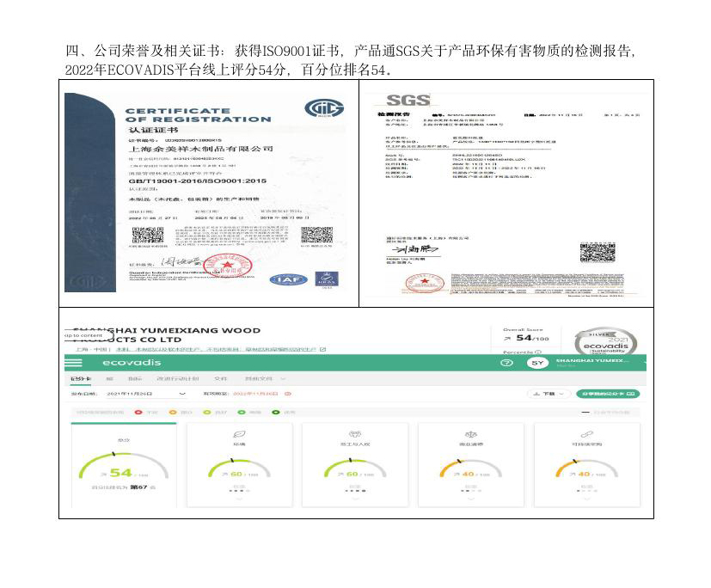Image resolution: width=711 pixels, height=588 pixels.
Task: Click the IAF logo on certificate
Action: pyautogui.click(x=284, y=279)
